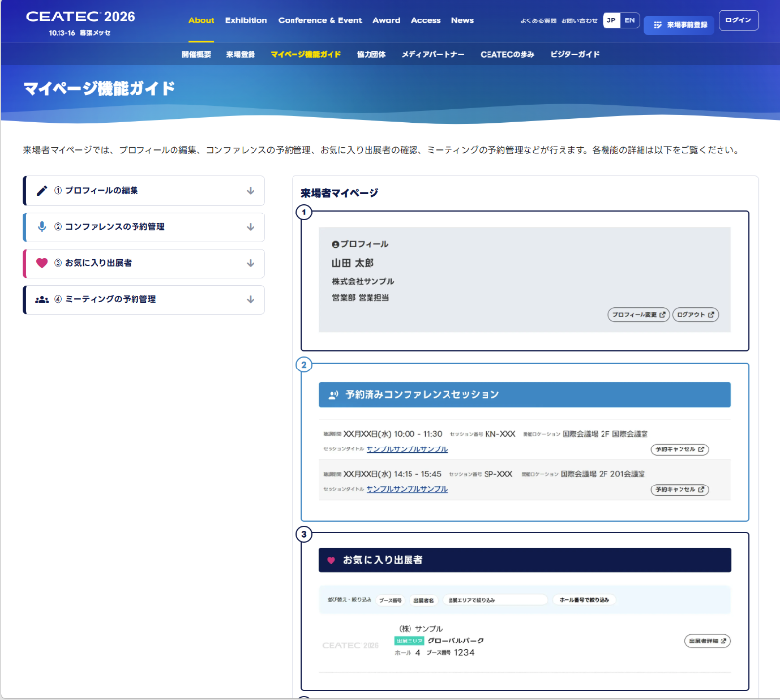Click pencil icon for プロフィールの編集
780x700 pixels.
tap(42, 190)
